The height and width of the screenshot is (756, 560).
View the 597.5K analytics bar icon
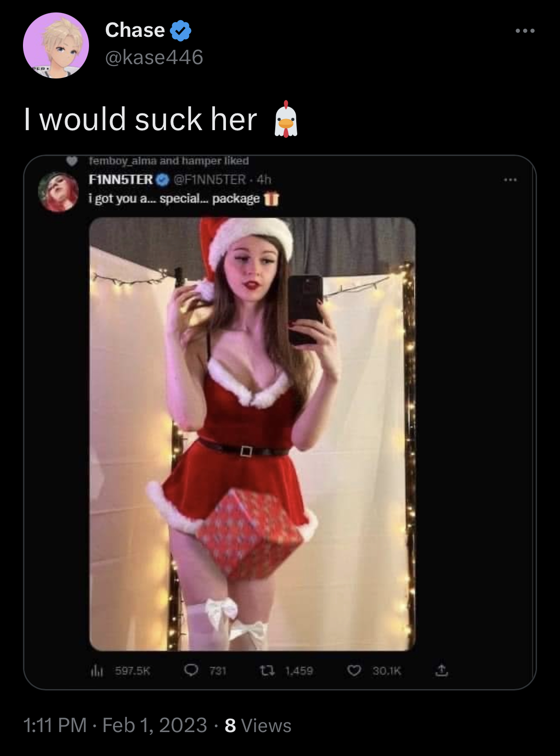[97, 671]
